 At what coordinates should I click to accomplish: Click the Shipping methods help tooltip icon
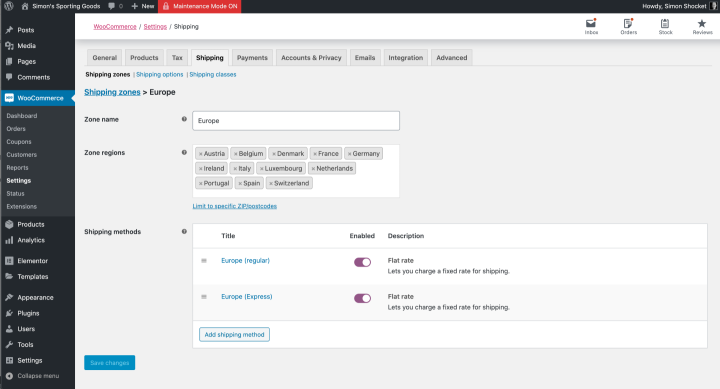pos(184,231)
